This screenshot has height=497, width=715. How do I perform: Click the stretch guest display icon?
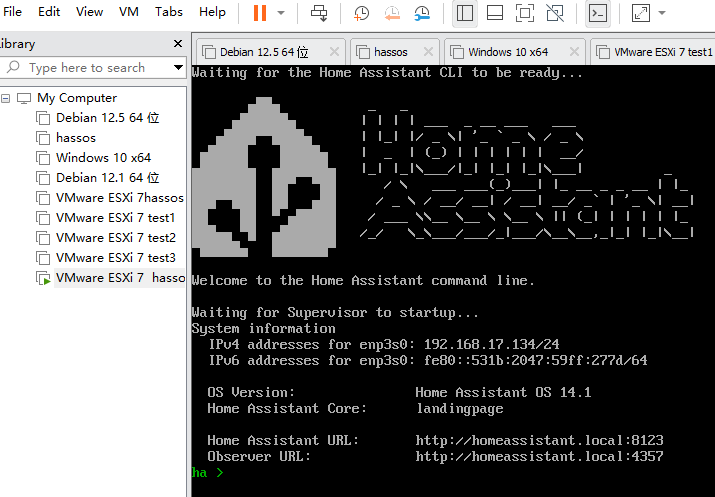click(641, 13)
